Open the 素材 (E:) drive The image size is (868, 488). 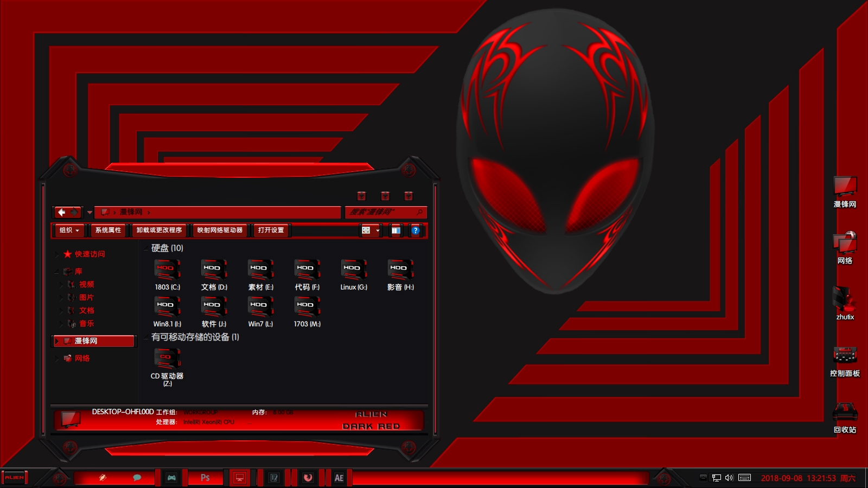coord(260,275)
